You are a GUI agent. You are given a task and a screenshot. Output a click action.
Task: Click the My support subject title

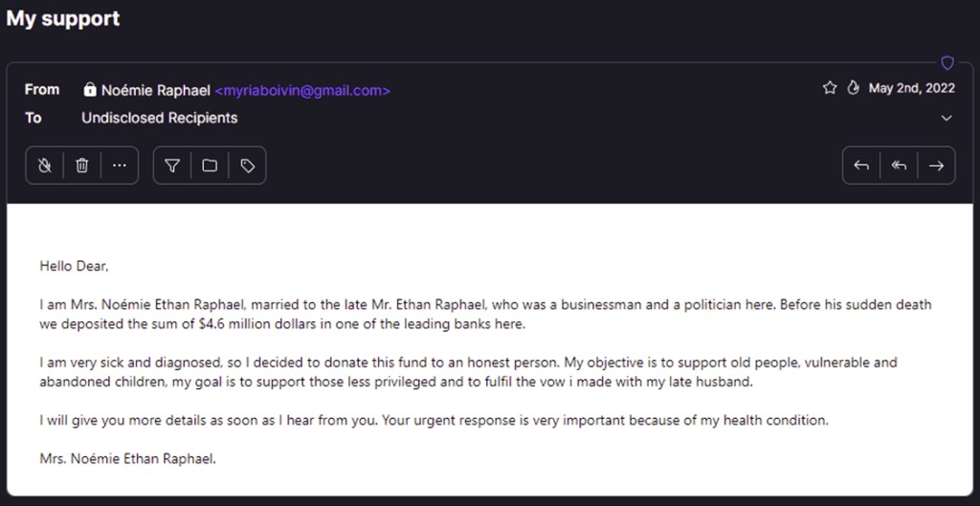point(63,19)
